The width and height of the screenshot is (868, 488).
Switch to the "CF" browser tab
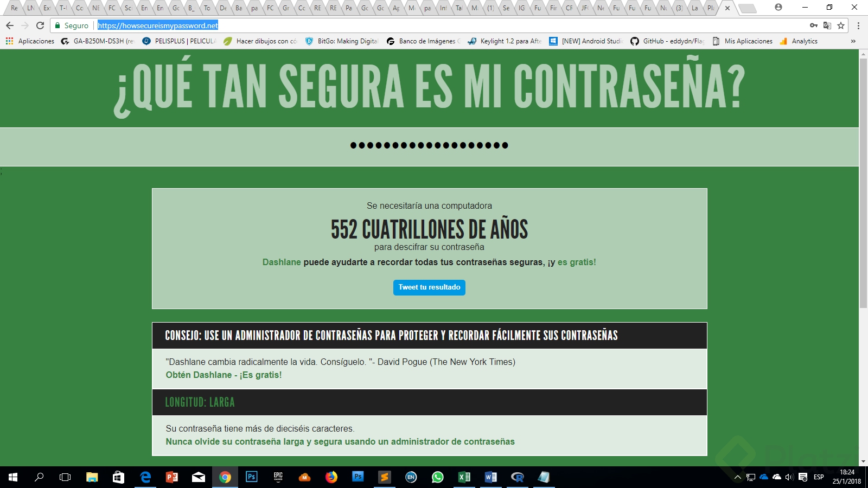(569, 8)
